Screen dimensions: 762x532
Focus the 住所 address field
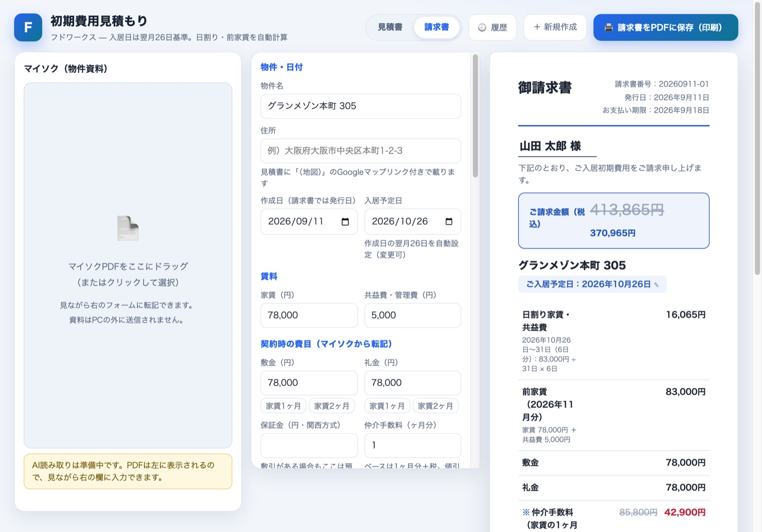(x=361, y=151)
